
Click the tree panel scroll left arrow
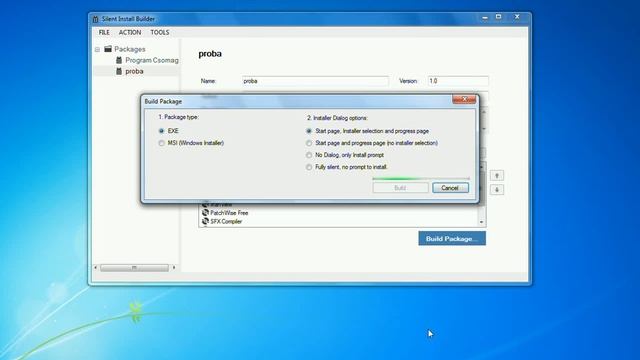(96, 268)
